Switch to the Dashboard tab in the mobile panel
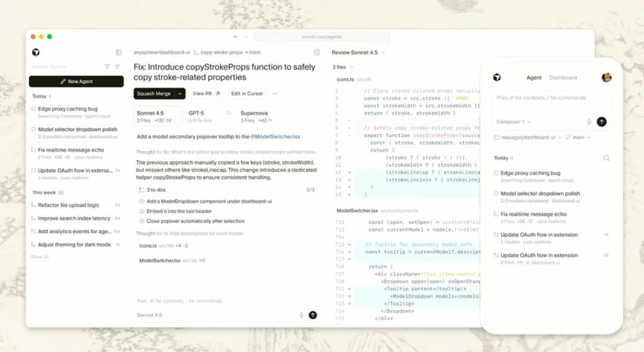The image size is (644, 352). coord(563,77)
